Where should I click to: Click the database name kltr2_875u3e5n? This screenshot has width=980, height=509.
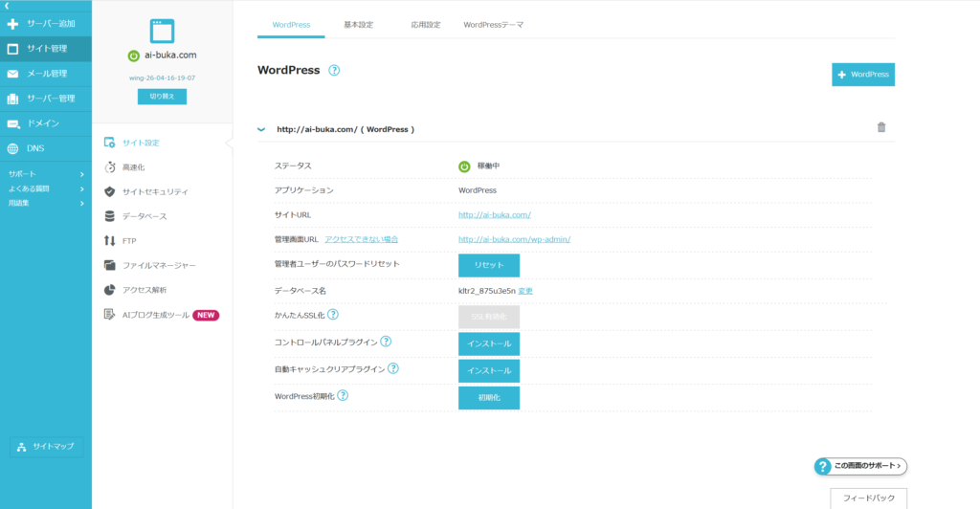[487, 291]
